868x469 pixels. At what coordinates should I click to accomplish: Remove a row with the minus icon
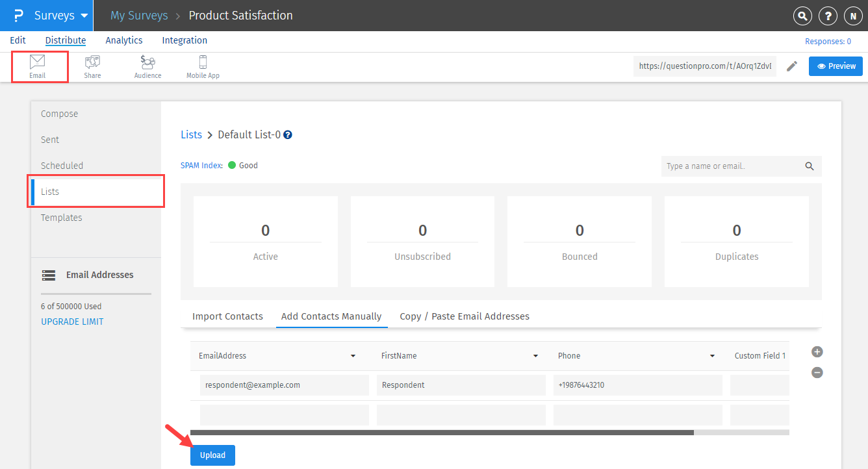(x=817, y=373)
